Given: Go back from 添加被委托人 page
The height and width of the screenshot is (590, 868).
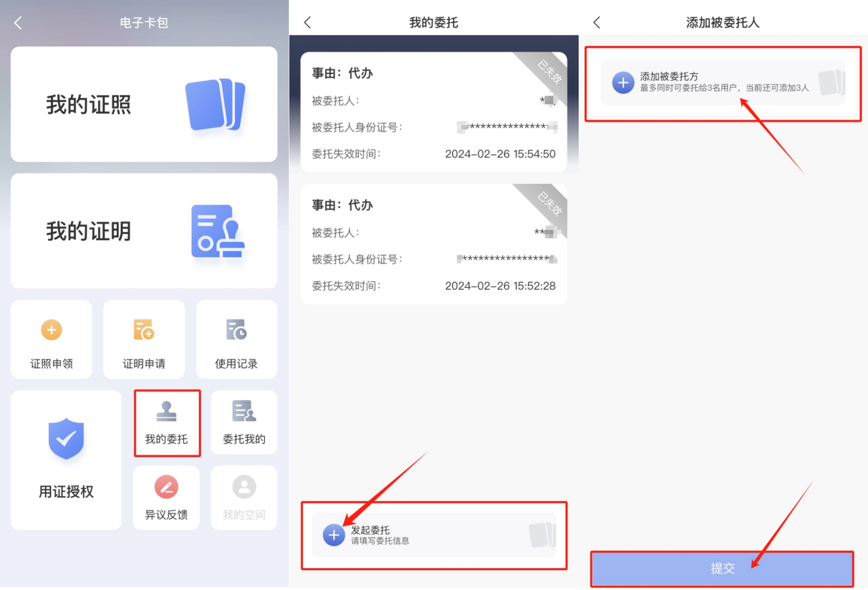Looking at the screenshot, I should point(597,22).
